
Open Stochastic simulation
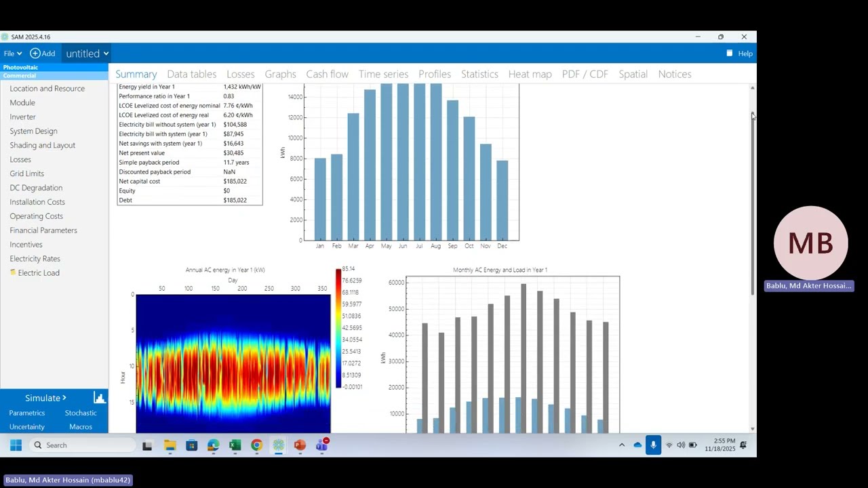[x=81, y=413]
